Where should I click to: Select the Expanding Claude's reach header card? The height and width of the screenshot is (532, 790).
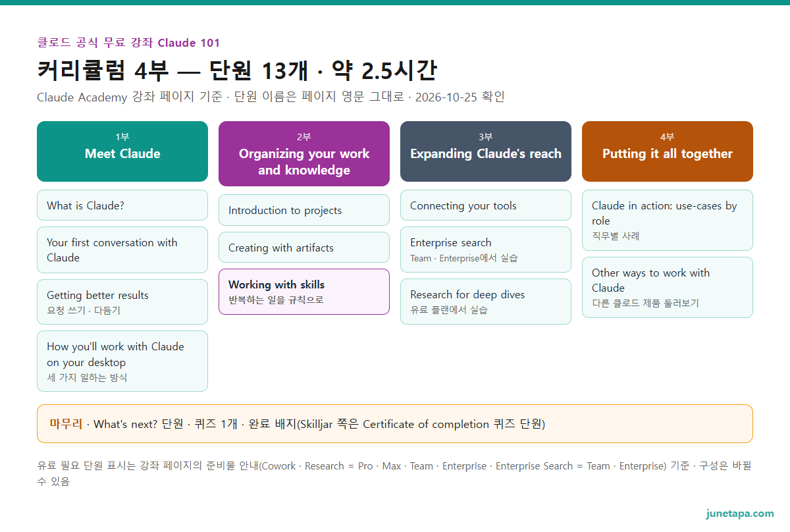pos(486,151)
